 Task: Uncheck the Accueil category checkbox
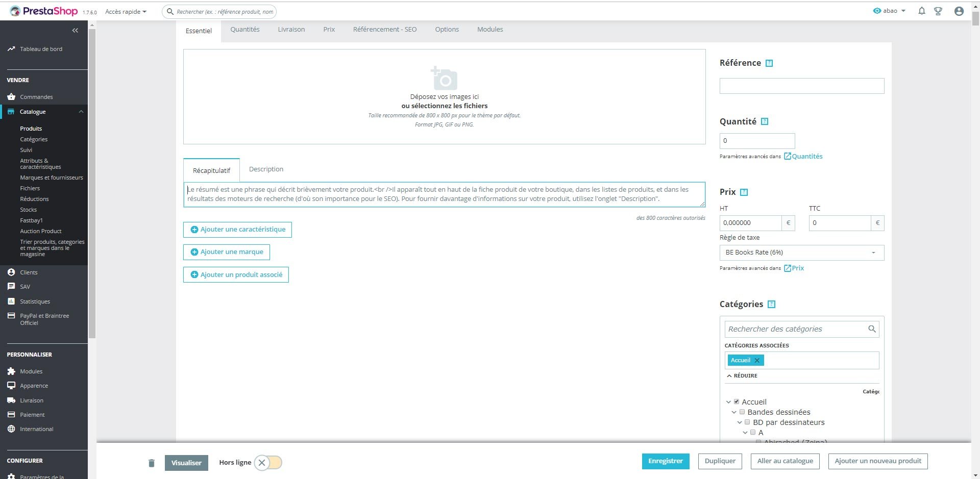tap(736, 401)
